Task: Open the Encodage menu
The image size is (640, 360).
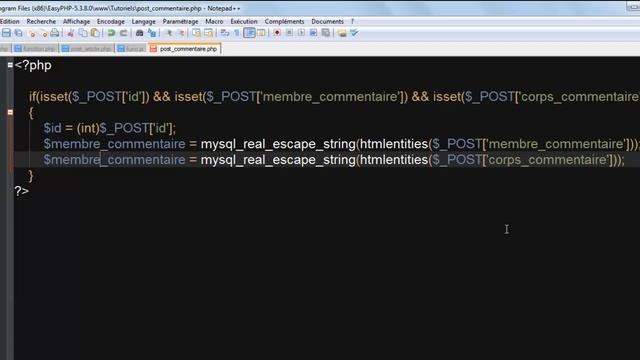Action: point(111,21)
